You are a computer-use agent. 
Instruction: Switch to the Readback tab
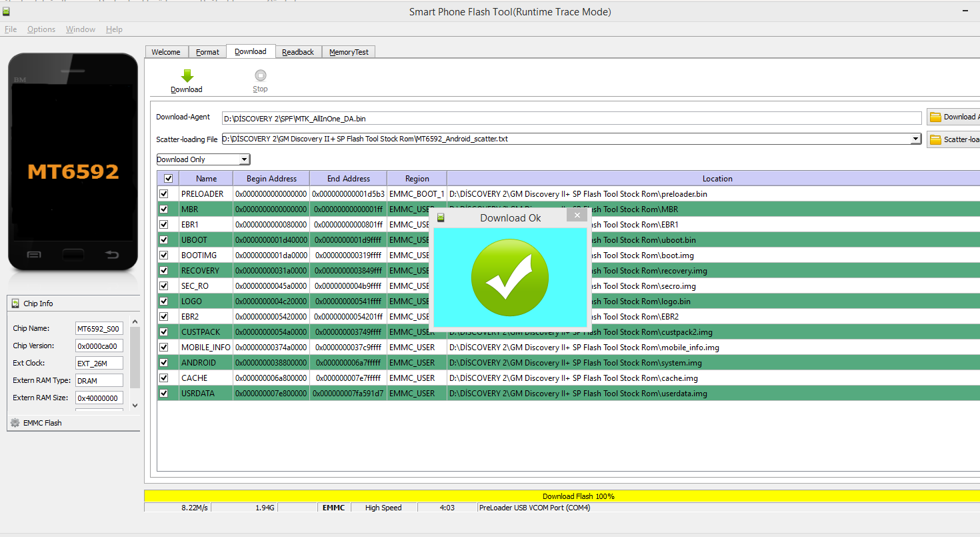(297, 52)
